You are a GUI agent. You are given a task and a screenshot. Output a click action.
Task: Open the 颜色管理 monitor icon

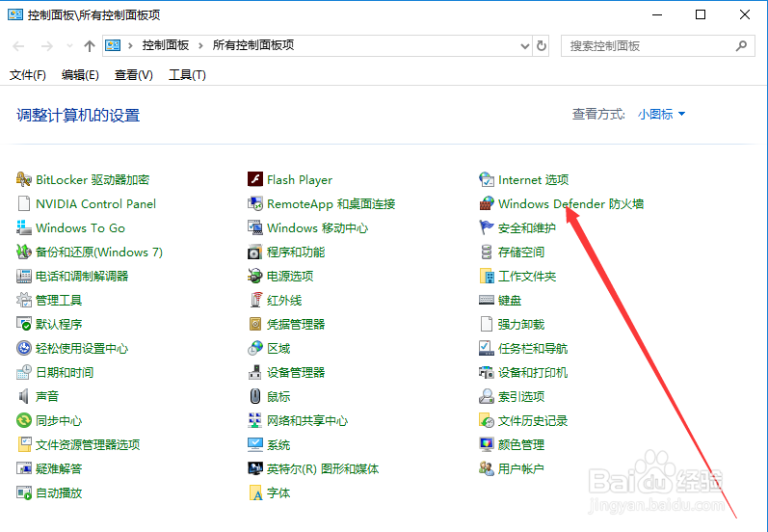coord(487,444)
